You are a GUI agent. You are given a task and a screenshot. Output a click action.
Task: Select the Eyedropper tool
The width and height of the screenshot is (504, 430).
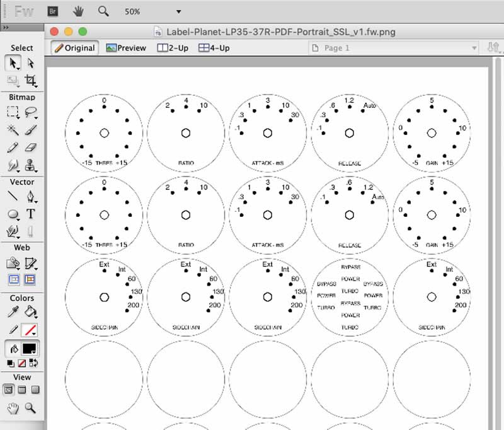(x=13, y=311)
